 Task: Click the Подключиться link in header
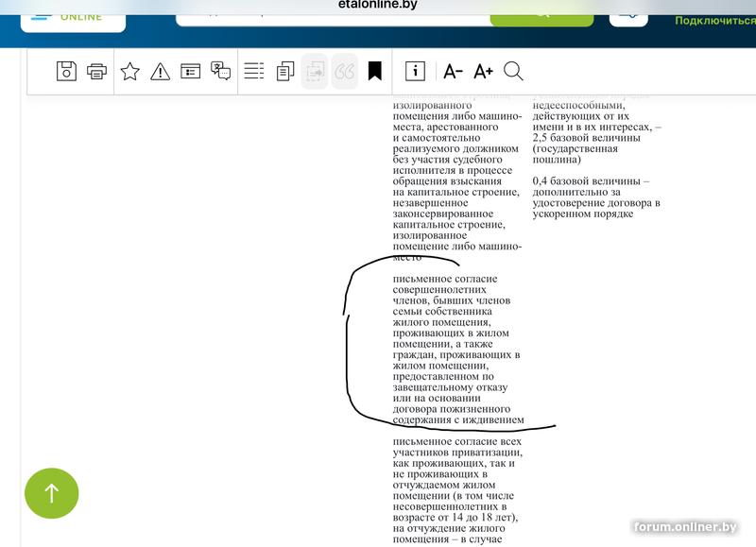[715, 21]
